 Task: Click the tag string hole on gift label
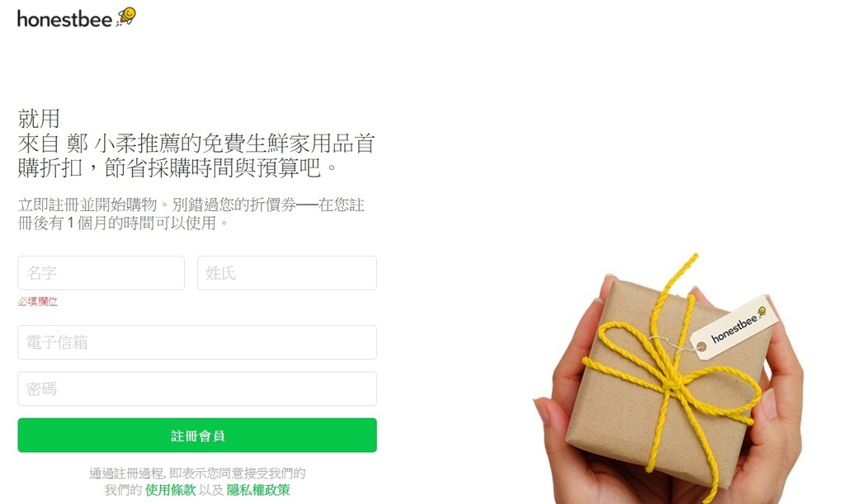(701, 347)
